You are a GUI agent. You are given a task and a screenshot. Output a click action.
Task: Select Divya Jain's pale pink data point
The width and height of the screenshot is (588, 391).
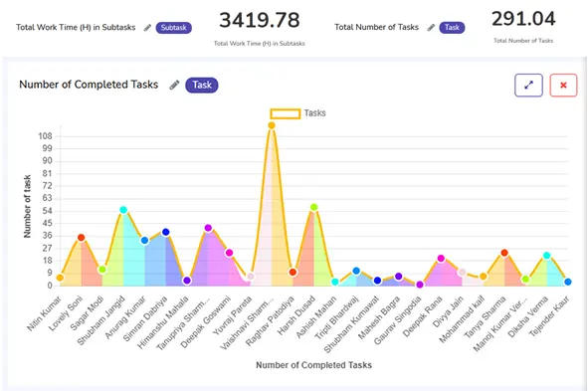point(462,273)
